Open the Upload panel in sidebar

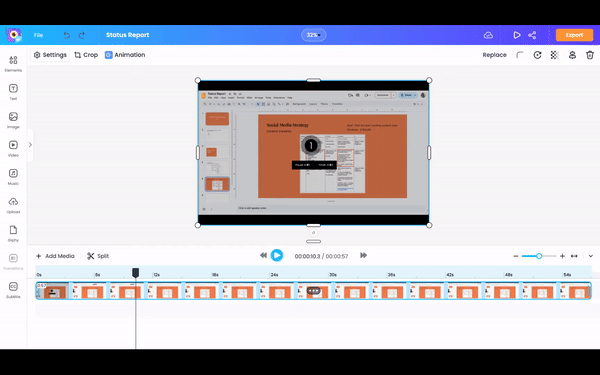coord(13,205)
